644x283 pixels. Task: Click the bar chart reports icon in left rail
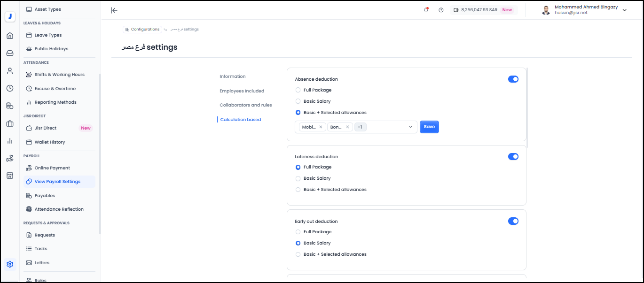tap(10, 141)
